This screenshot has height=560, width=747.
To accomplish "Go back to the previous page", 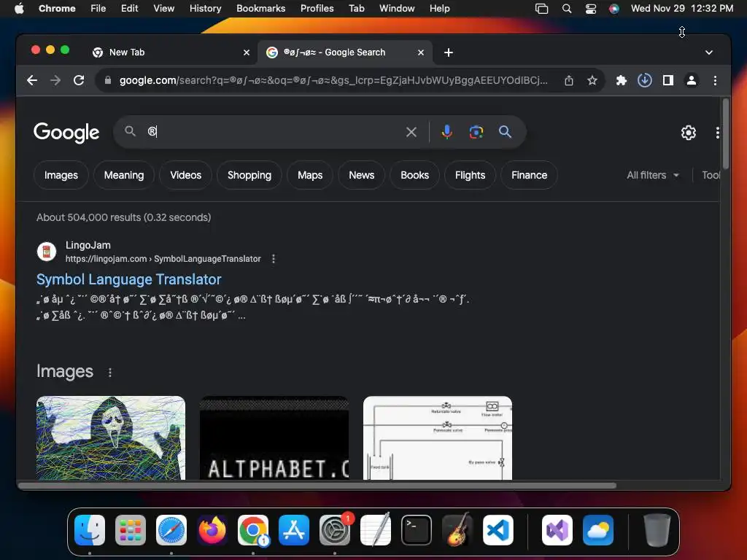I will [x=32, y=80].
